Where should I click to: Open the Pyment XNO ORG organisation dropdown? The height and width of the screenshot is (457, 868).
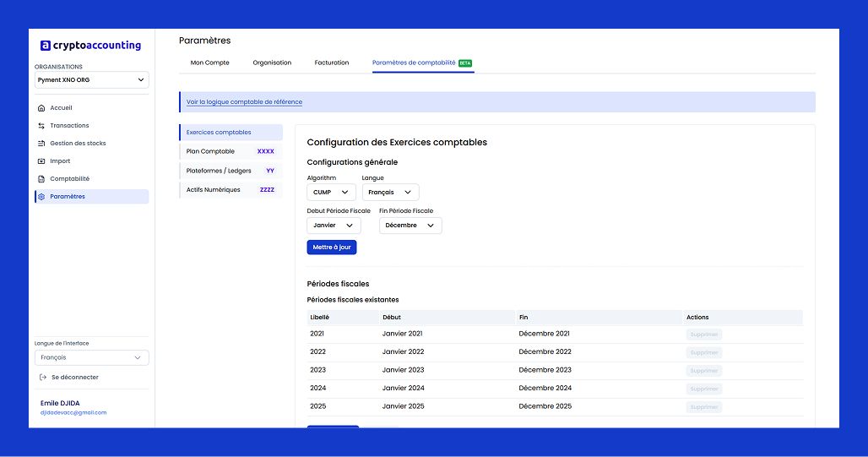(91, 79)
